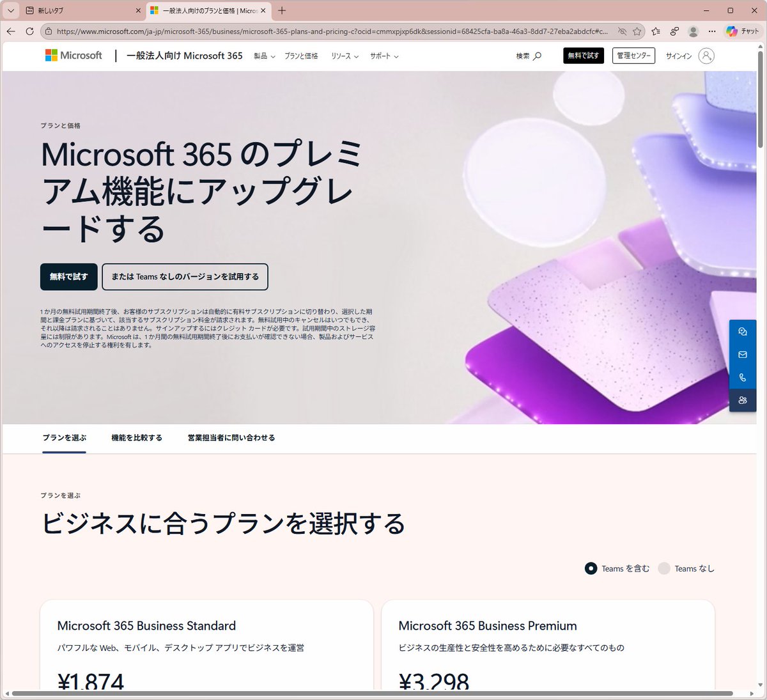Click the 管理センター button
This screenshot has height=700, width=767.
click(x=633, y=56)
